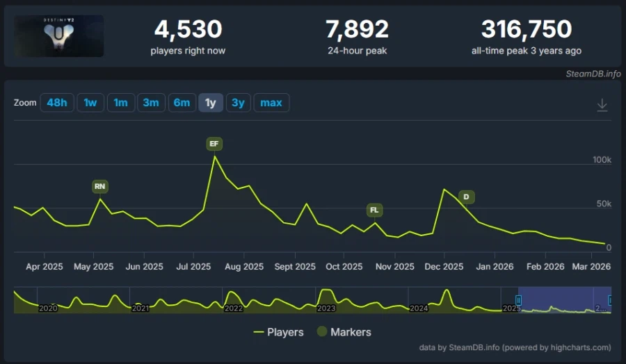Viewport: 626px width, 364px height.
Task: Toggle Markers visibility in legend
Action: (x=344, y=332)
